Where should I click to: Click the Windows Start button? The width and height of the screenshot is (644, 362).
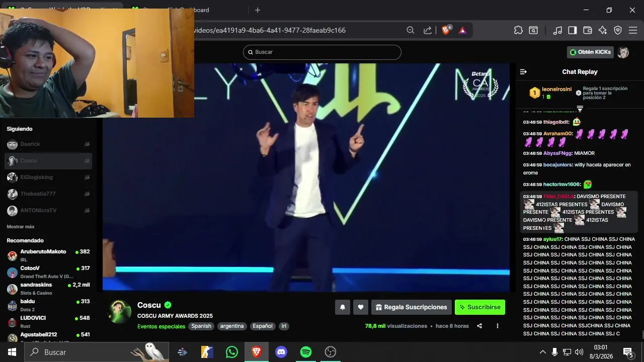tap(12, 352)
